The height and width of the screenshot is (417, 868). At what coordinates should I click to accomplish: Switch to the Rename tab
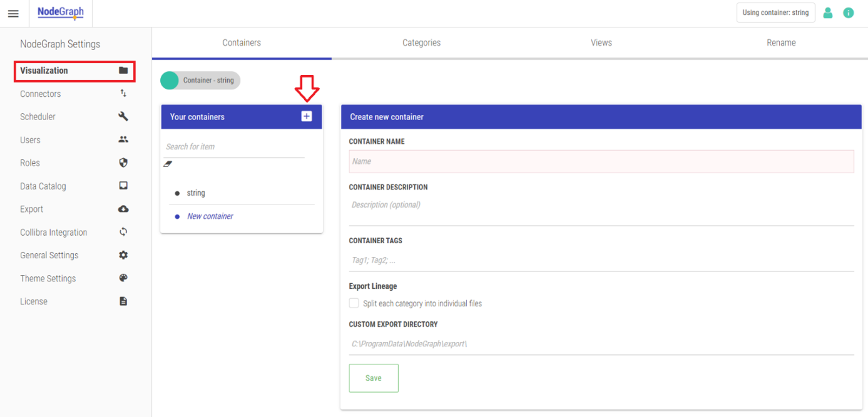(x=781, y=43)
